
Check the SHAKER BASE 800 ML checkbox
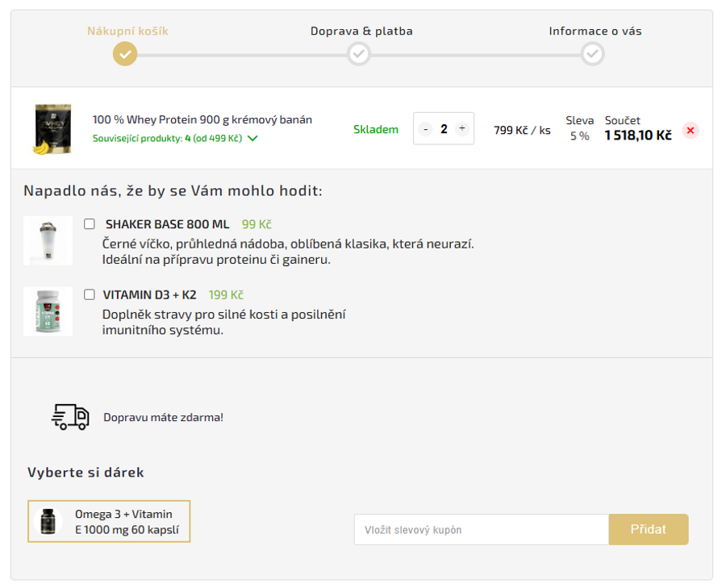point(90,224)
